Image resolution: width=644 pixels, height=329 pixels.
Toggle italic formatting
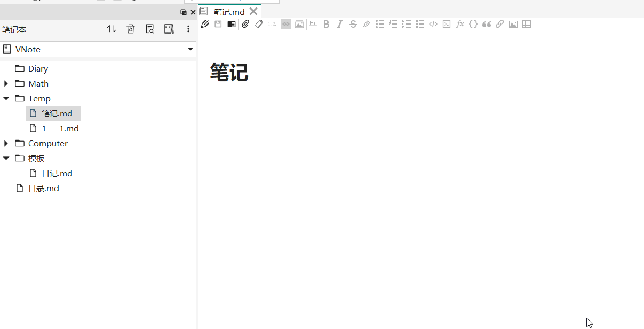point(339,24)
